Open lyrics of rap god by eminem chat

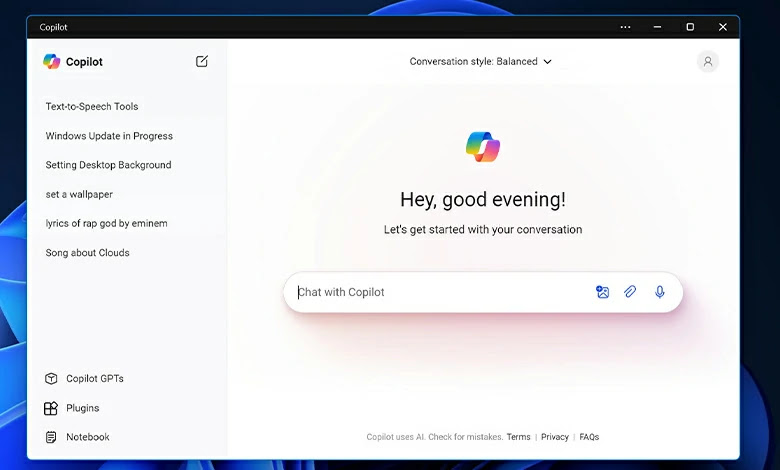[x=106, y=223]
